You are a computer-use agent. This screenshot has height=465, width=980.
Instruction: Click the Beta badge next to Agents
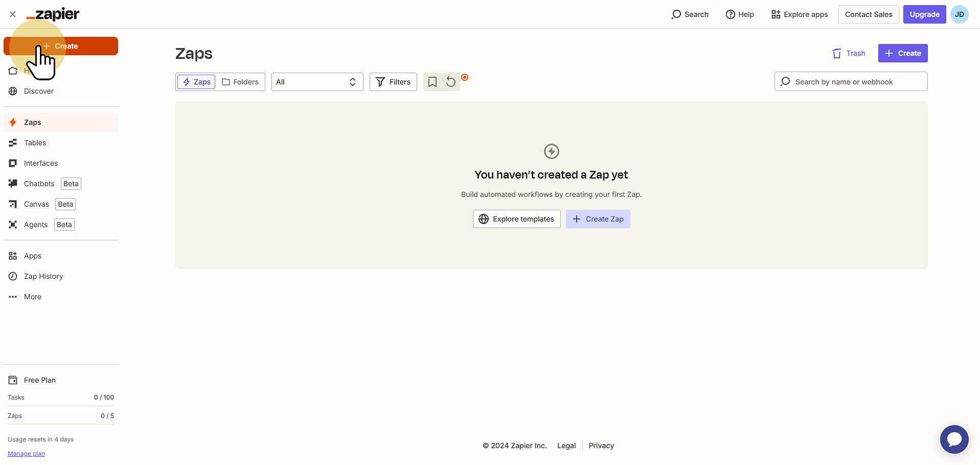64,225
